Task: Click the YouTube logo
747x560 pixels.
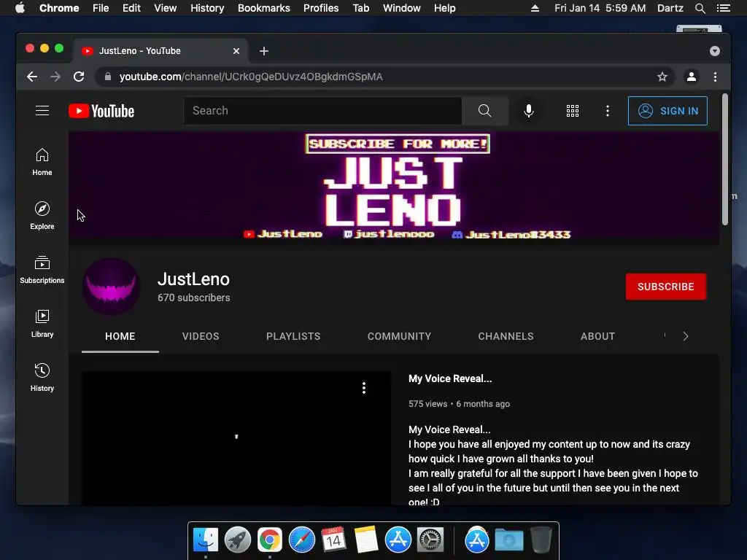Action: click(101, 111)
